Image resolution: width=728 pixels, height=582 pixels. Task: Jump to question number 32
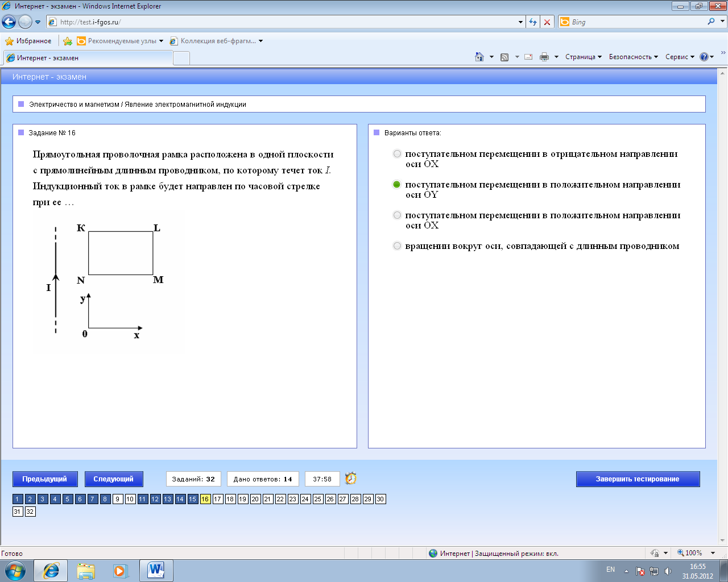(x=30, y=512)
